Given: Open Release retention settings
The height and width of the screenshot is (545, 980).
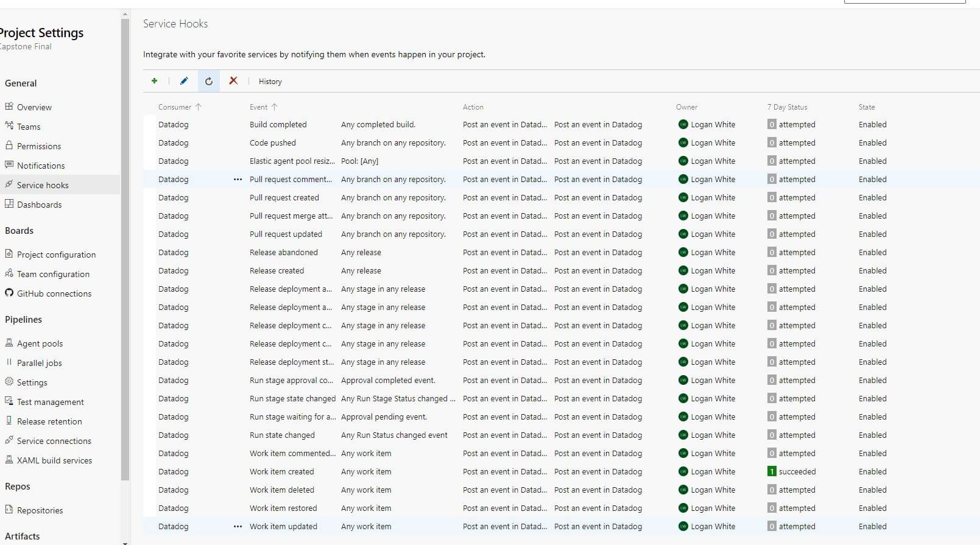Looking at the screenshot, I should (x=49, y=421).
